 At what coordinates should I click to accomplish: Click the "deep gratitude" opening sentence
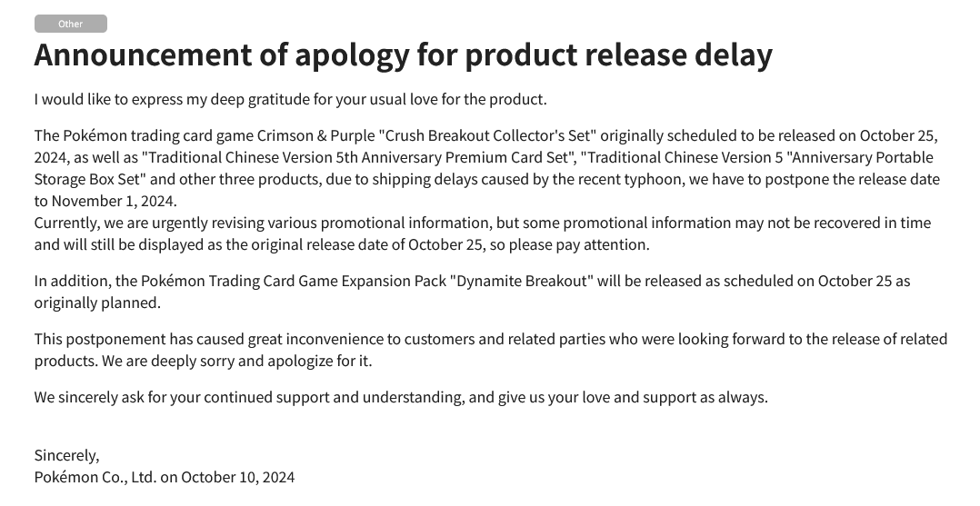(x=291, y=99)
